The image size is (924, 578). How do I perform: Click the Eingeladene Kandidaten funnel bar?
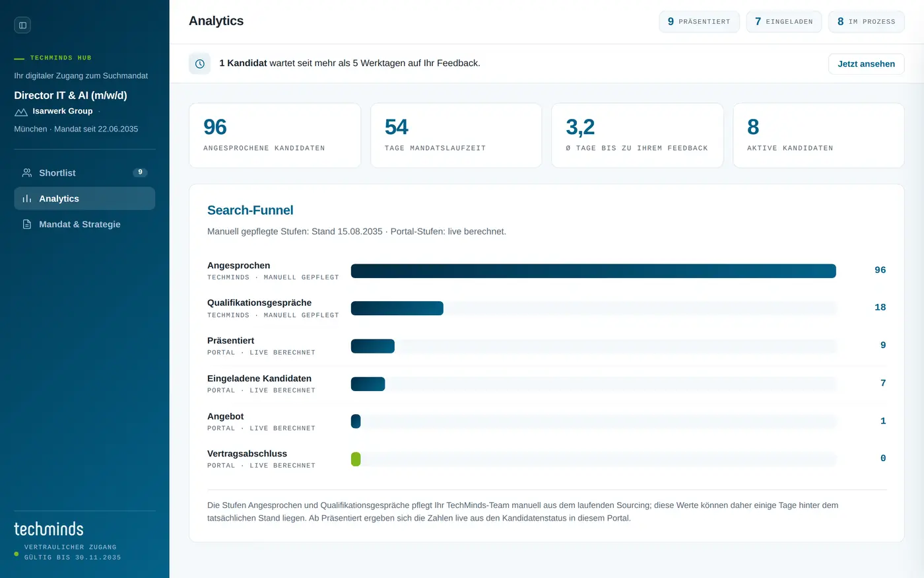click(368, 384)
